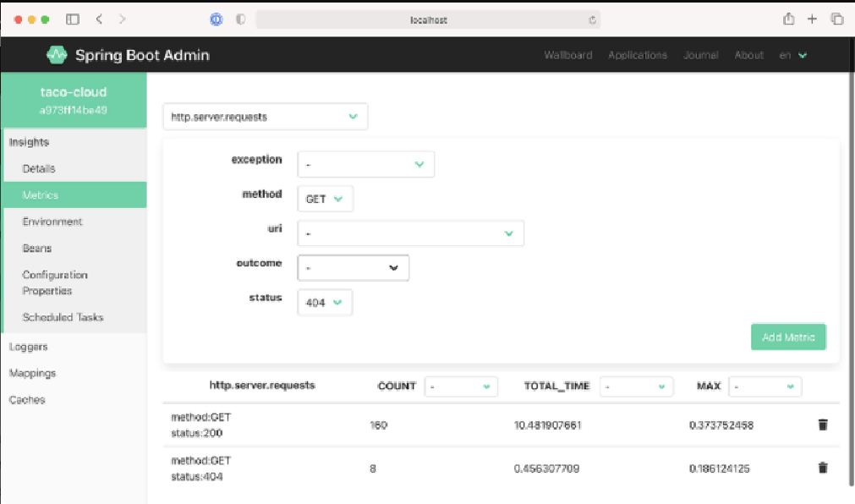Click the method:GET status:200 row label
The height and width of the screenshot is (504, 855).
click(200, 425)
